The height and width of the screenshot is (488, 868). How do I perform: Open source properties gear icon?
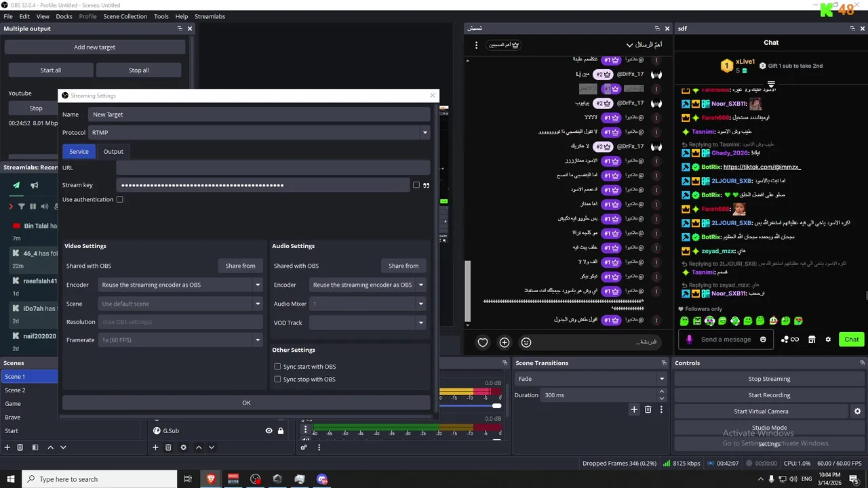[x=183, y=447]
